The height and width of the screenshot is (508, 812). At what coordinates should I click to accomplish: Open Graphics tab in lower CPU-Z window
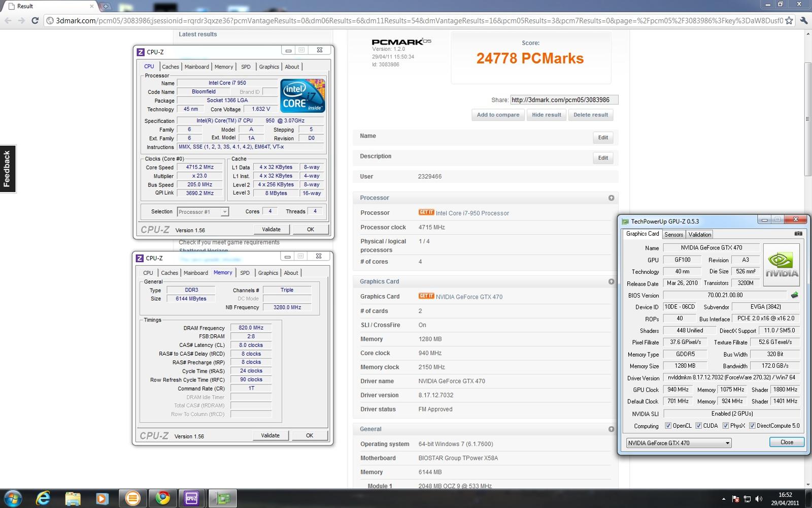coord(268,273)
